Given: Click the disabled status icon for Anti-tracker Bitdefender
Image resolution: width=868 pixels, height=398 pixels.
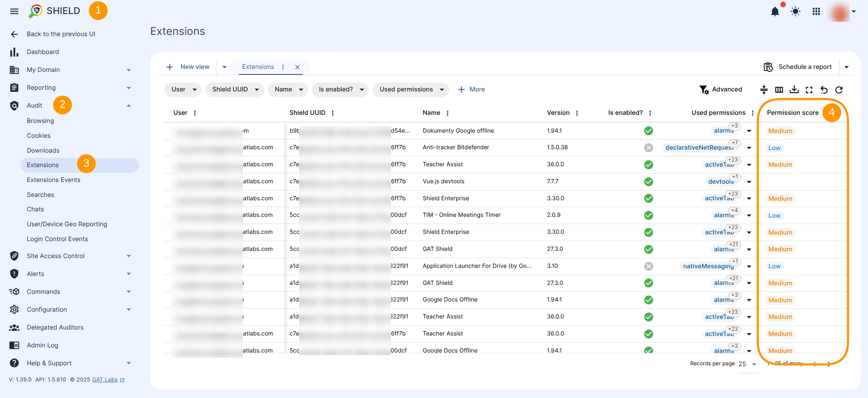Looking at the screenshot, I should pos(648,148).
